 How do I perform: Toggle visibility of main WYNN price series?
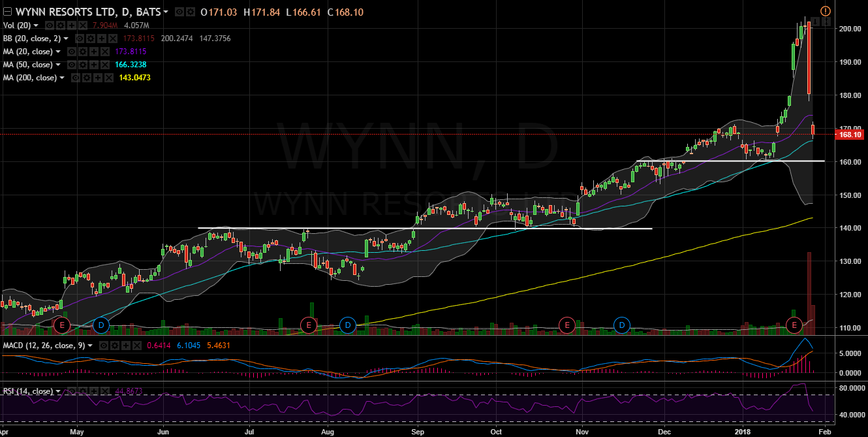180,12
